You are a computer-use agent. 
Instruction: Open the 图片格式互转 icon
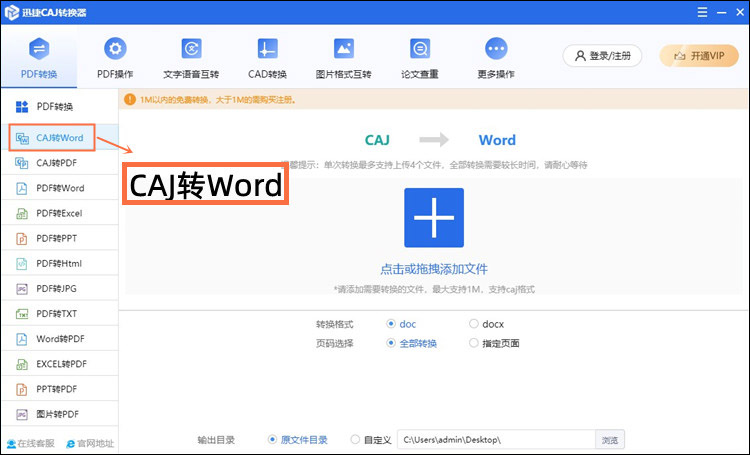click(343, 49)
